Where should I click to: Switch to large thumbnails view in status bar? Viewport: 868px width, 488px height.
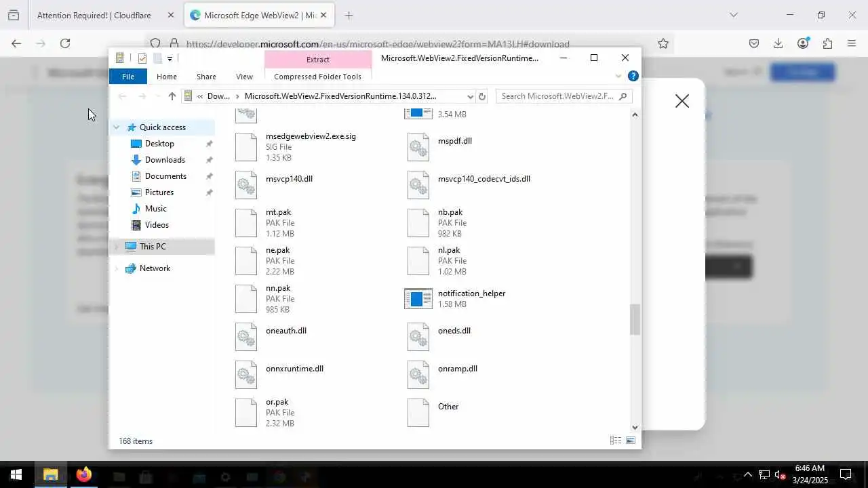(x=631, y=441)
